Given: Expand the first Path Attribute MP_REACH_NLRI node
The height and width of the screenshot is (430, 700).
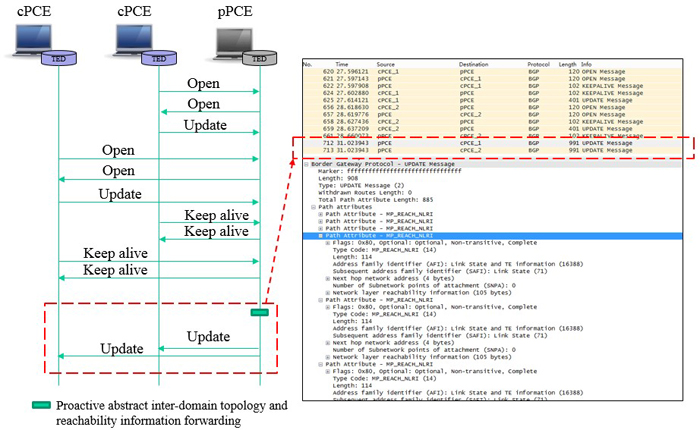Looking at the screenshot, I should [320, 214].
